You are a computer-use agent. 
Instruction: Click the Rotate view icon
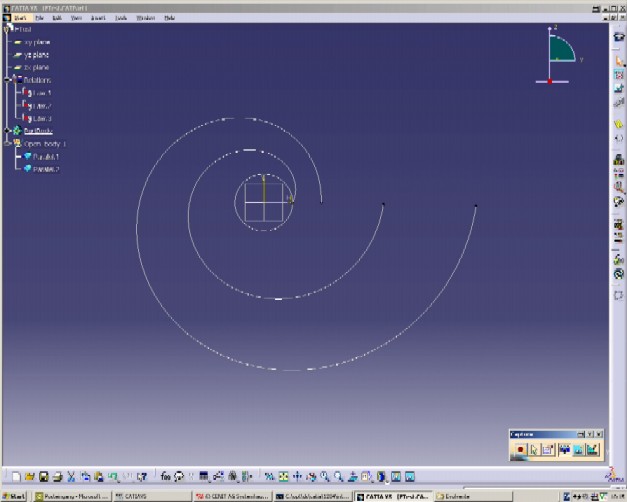[x=311, y=476]
